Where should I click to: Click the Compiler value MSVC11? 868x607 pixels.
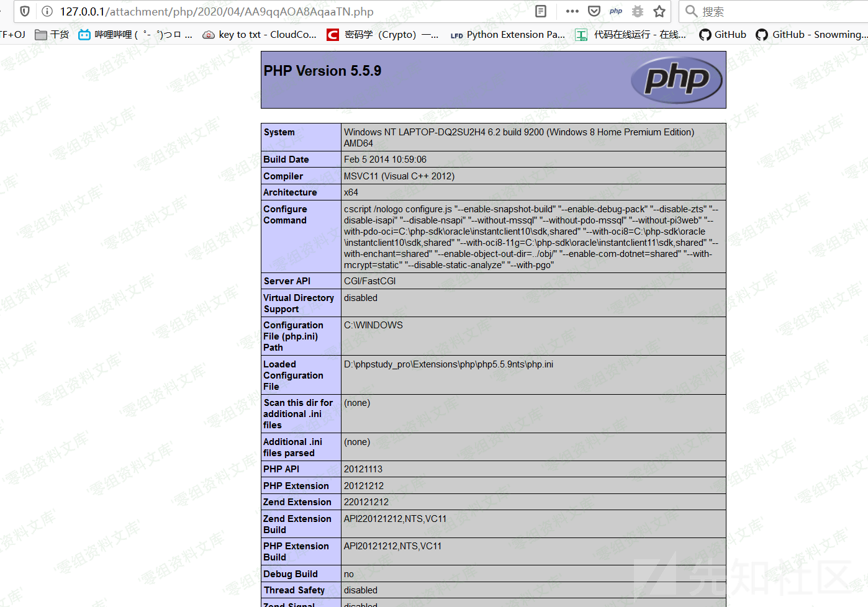click(x=399, y=176)
